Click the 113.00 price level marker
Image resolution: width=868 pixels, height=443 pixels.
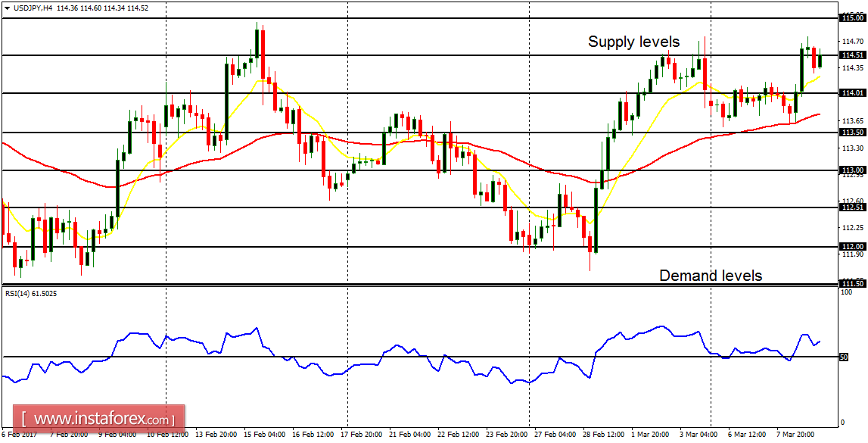click(x=854, y=170)
